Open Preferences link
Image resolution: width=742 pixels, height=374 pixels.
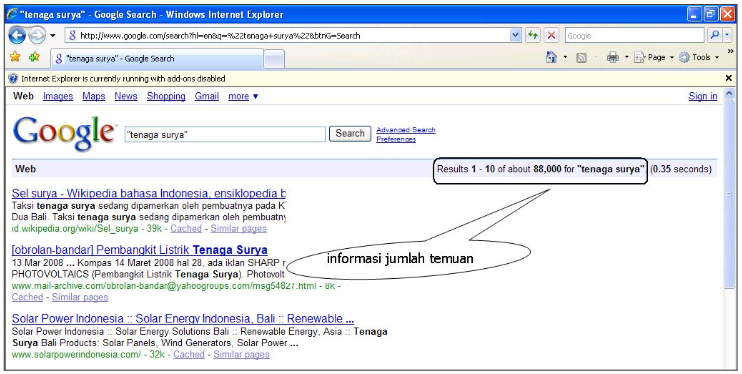[396, 139]
